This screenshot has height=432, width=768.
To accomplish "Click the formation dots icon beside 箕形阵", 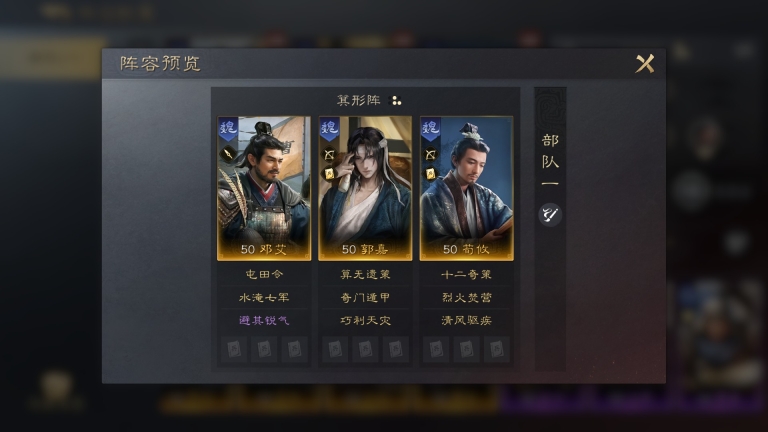I will click(x=395, y=100).
